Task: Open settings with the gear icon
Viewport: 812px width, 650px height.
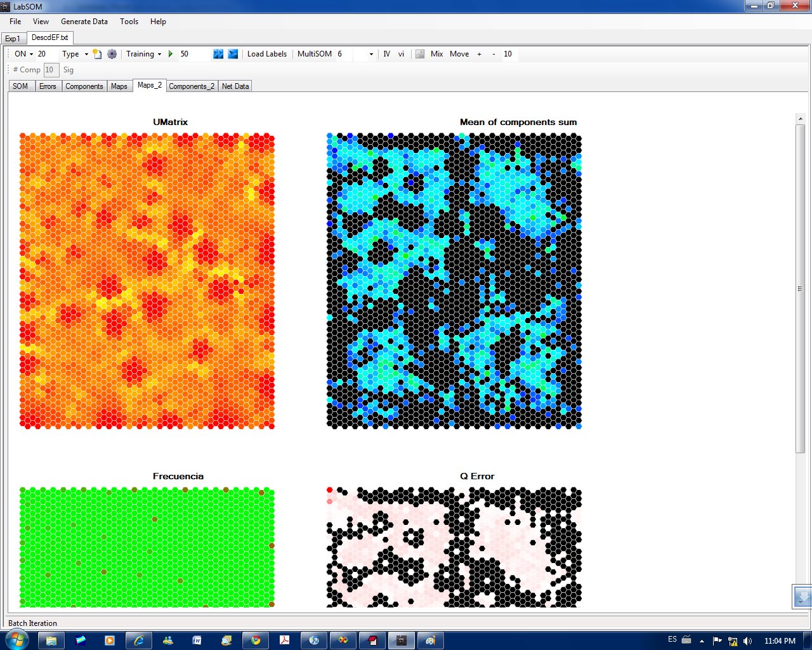Action: click(x=112, y=54)
